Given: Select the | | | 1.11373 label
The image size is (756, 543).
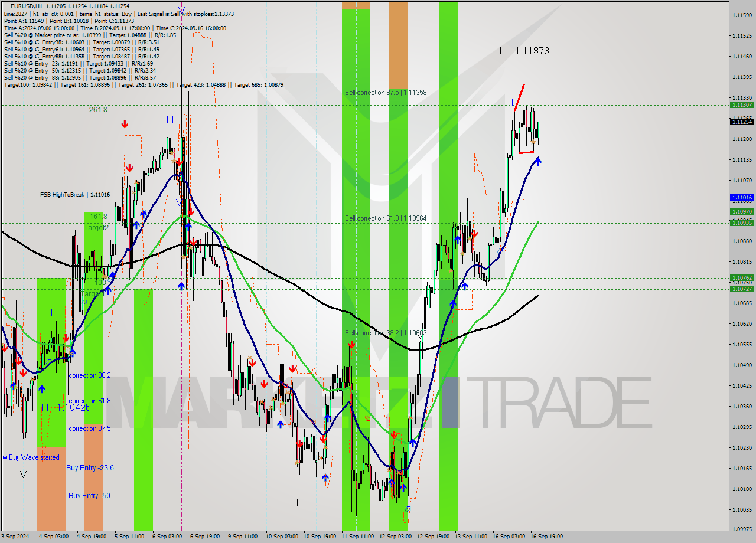Looking at the screenshot, I should point(524,51).
